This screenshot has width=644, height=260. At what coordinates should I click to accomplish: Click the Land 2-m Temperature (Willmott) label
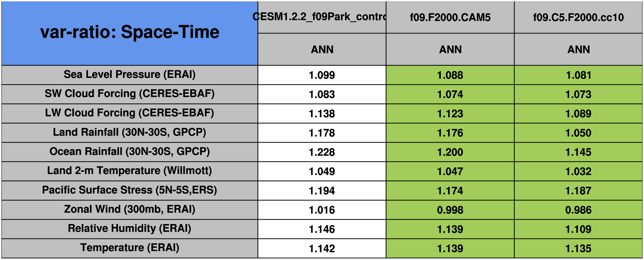[130, 171]
